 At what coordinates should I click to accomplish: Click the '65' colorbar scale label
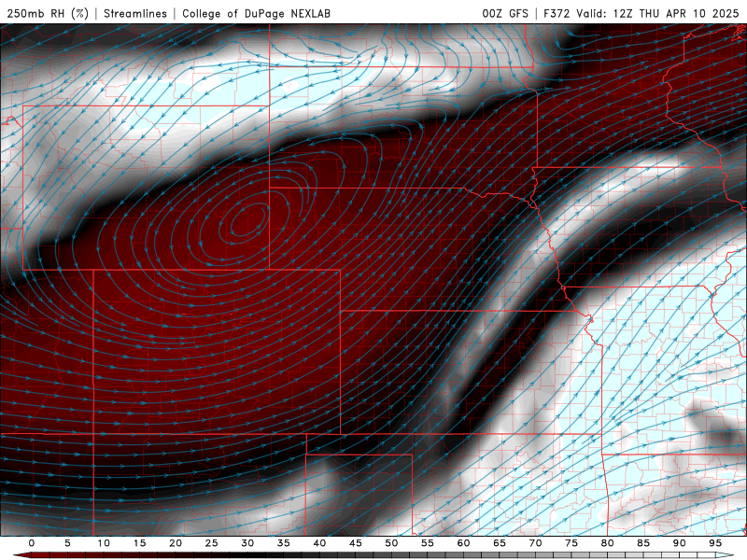point(500,543)
